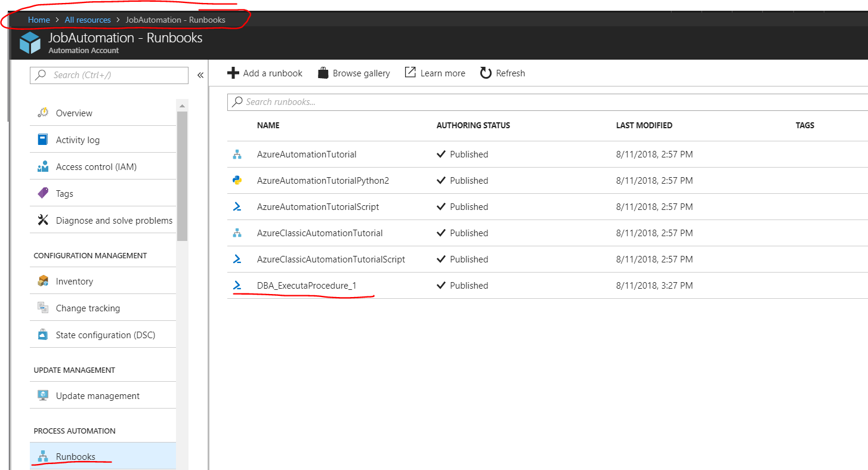The height and width of the screenshot is (470, 868).
Task: Collapse the left menu with double chevron
Action: coord(200,75)
